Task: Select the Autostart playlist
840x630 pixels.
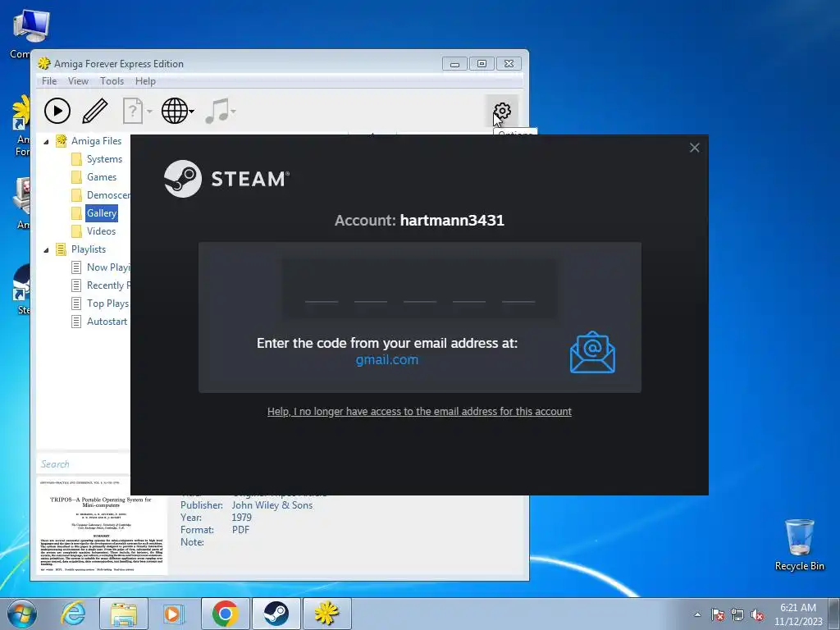Action: tap(107, 322)
